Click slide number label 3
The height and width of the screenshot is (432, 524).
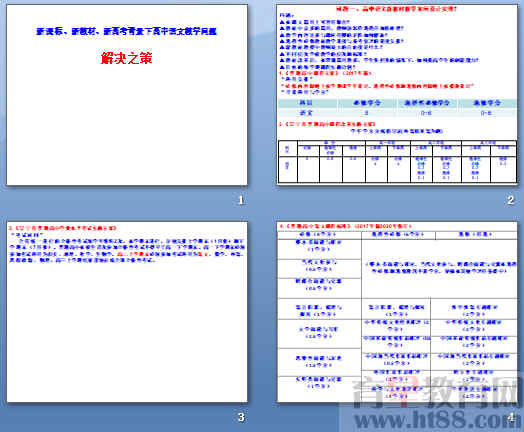[x=241, y=417]
